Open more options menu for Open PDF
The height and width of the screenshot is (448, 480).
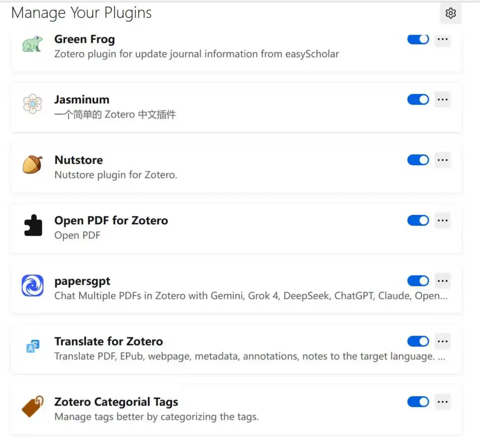(443, 220)
